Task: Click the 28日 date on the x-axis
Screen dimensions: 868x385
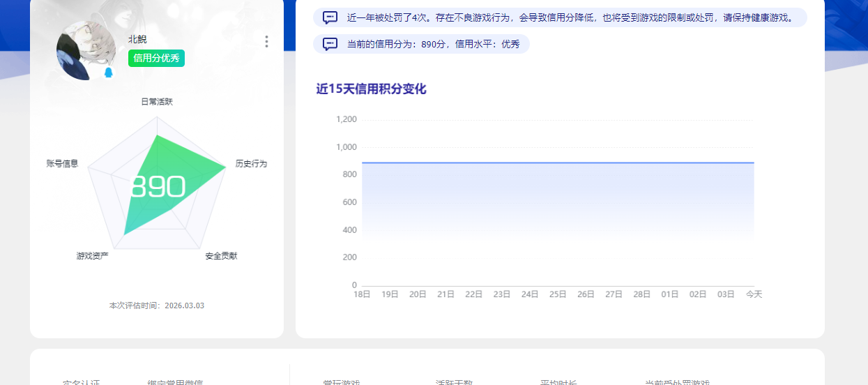Action: (x=641, y=294)
